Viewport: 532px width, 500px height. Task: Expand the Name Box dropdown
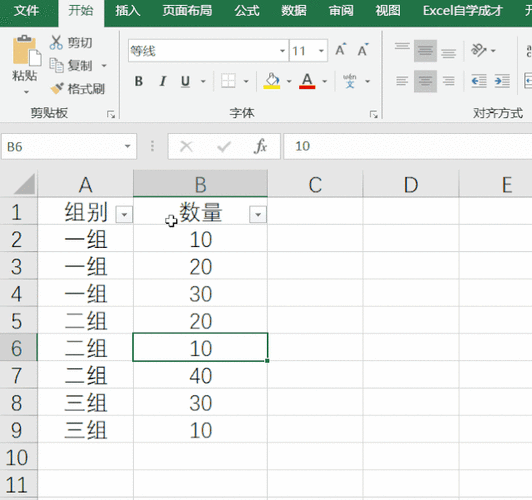(127, 146)
